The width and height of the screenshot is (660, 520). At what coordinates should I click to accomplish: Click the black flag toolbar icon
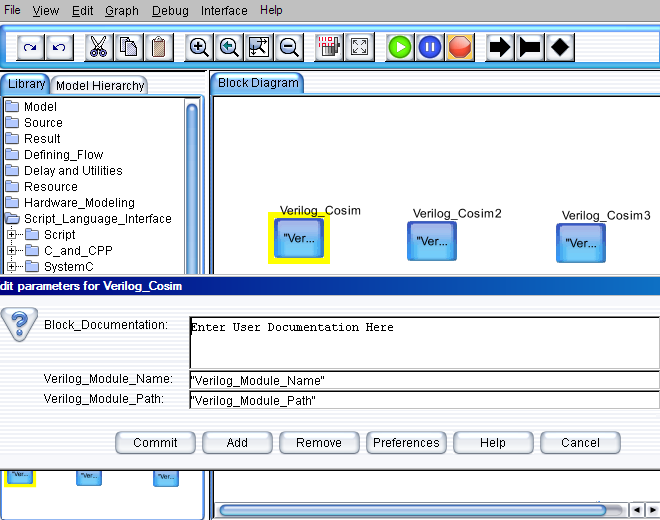pyautogui.click(x=530, y=47)
